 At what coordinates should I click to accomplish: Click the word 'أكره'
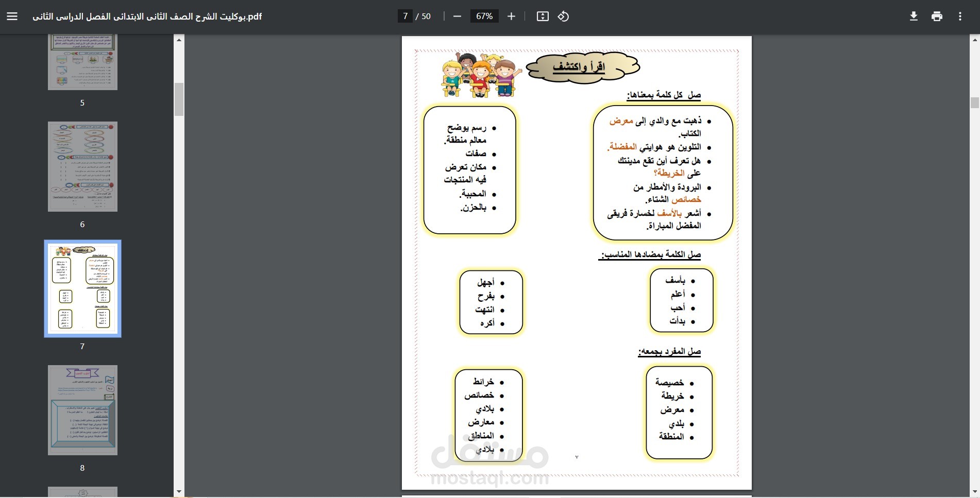click(x=487, y=323)
